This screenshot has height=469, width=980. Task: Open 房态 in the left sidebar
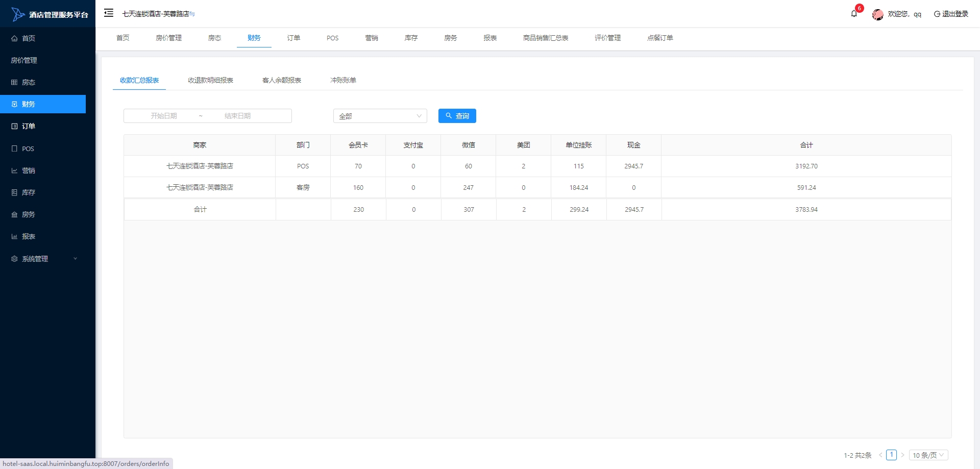pos(29,82)
